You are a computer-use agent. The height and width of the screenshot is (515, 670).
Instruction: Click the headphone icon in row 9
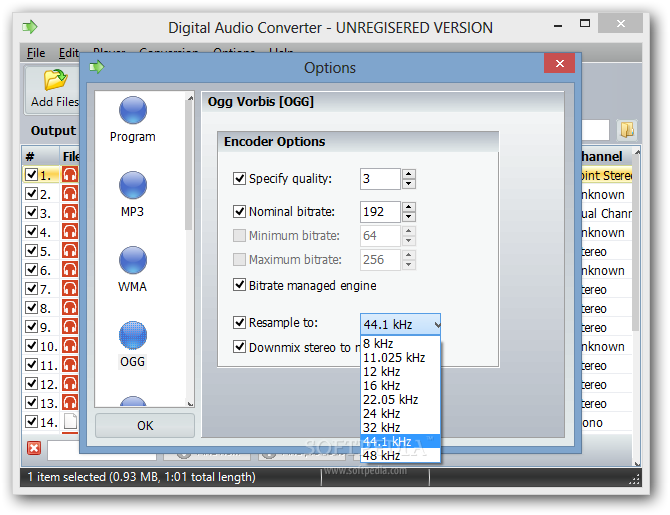(x=70, y=327)
